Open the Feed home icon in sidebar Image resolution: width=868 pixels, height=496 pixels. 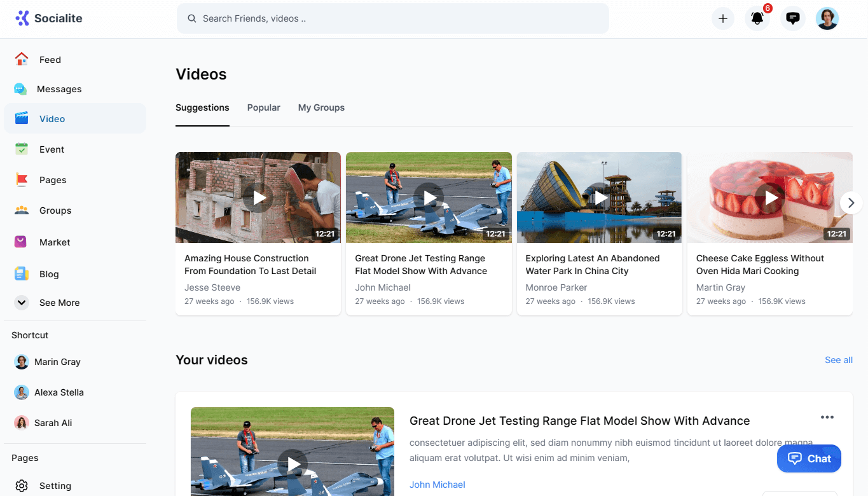[22, 59]
